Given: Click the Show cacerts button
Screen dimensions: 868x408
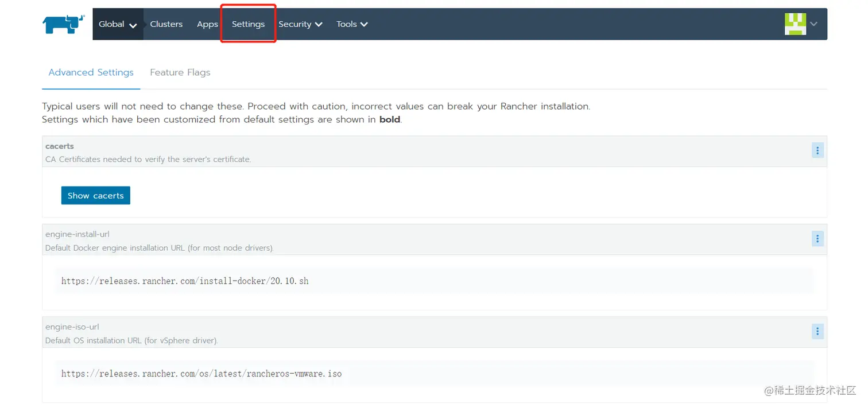Looking at the screenshot, I should [x=96, y=196].
